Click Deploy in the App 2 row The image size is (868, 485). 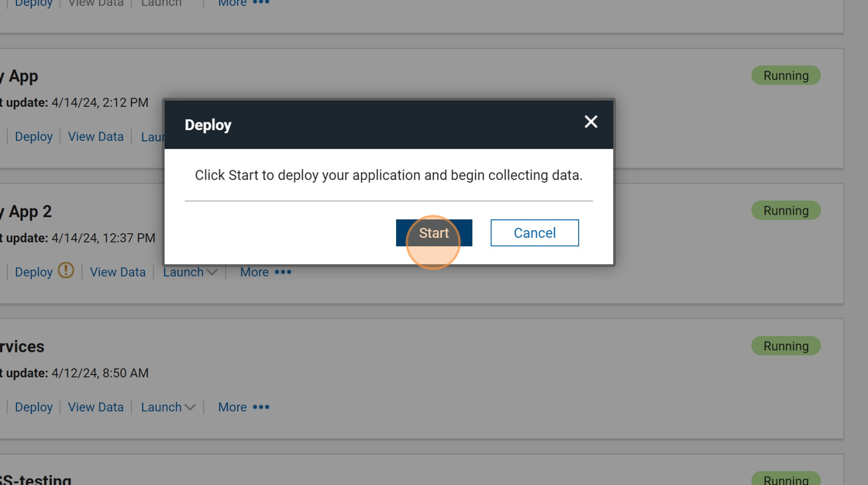click(33, 272)
